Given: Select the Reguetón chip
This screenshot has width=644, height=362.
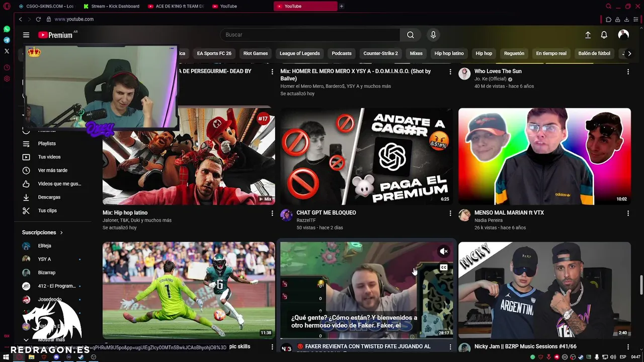Looking at the screenshot, I should click(x=514, y=53).
